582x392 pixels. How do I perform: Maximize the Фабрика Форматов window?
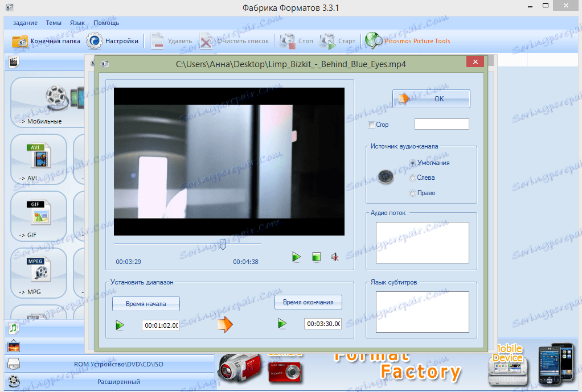click(x=545, y=6)
